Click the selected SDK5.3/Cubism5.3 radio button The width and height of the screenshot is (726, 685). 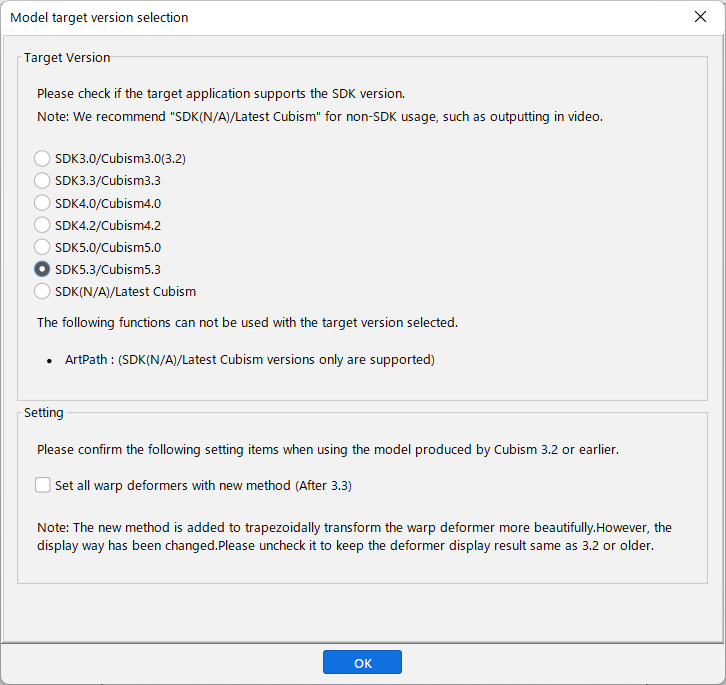pyautogui.click(x=42, y=269)
